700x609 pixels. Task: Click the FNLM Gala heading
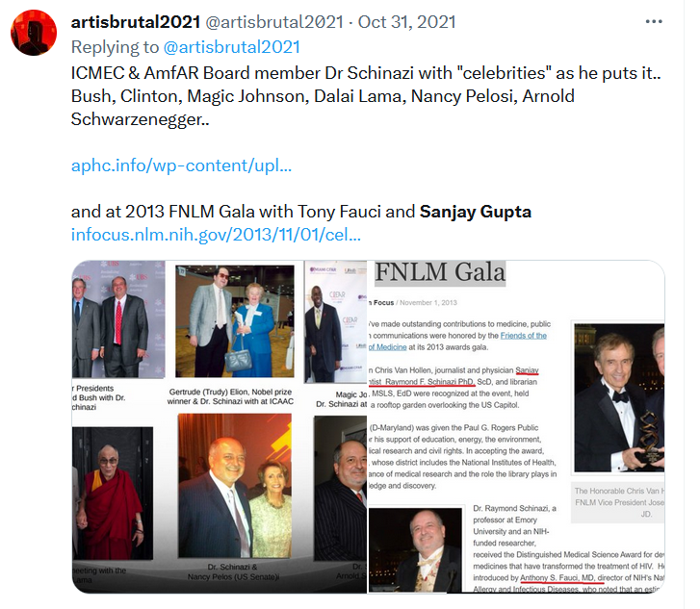[x=440, y=272]
